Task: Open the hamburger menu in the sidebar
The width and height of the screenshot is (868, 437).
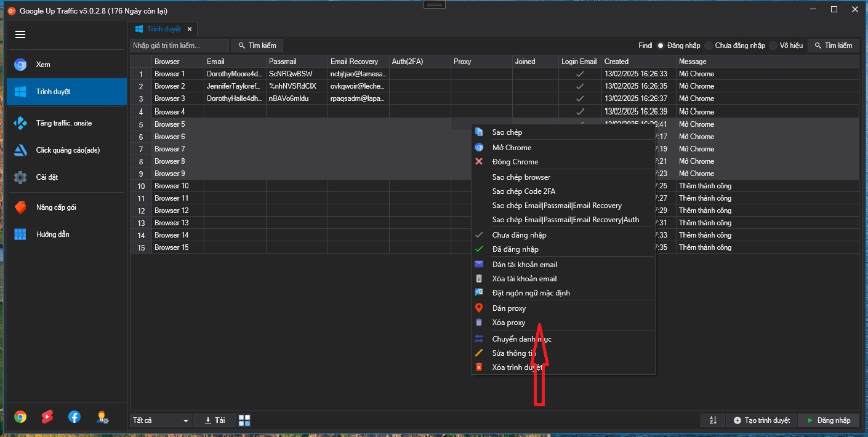Action: coord(20,34)
